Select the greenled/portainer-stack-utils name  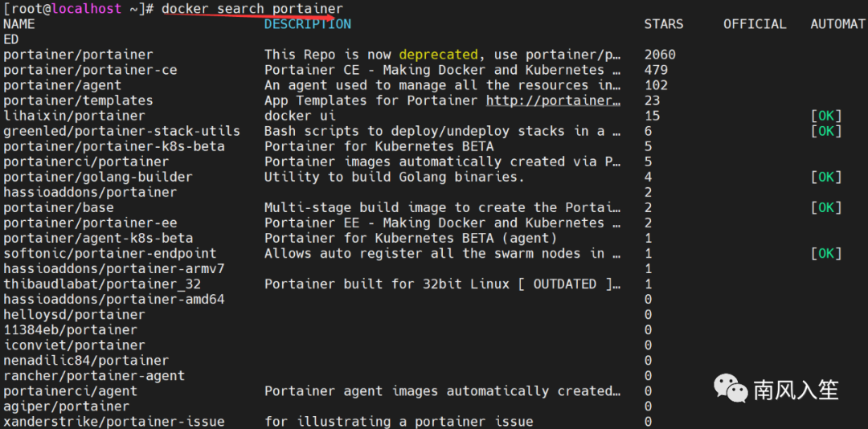tap(122, 131)
